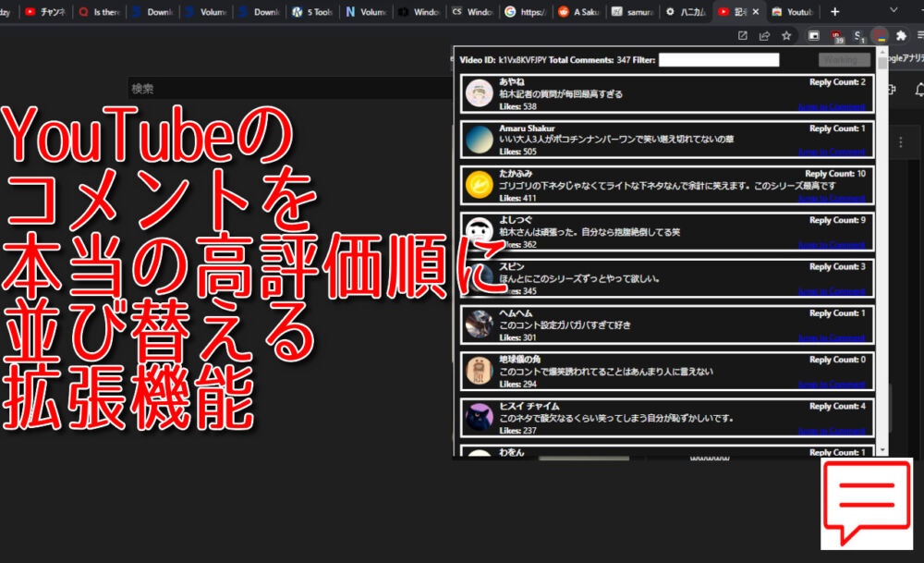Click the S extension icon with badge 1

click(x=857, y=34)
